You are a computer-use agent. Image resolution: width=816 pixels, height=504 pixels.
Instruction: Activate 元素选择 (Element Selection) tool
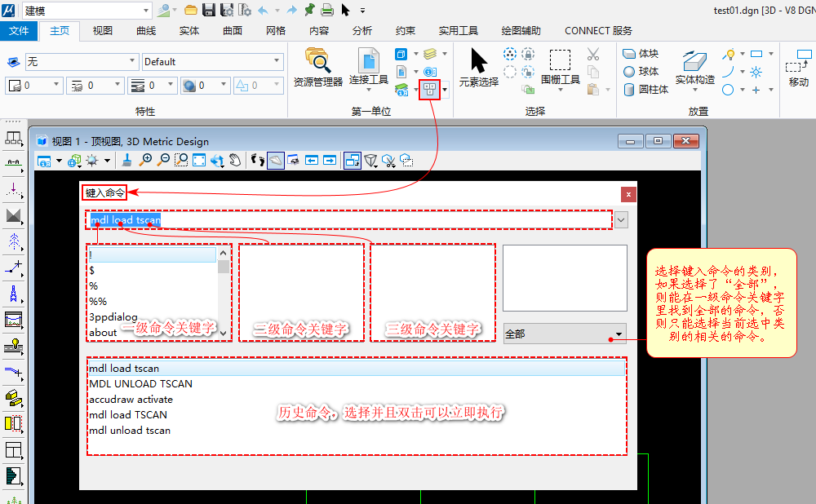click(479, 67)
